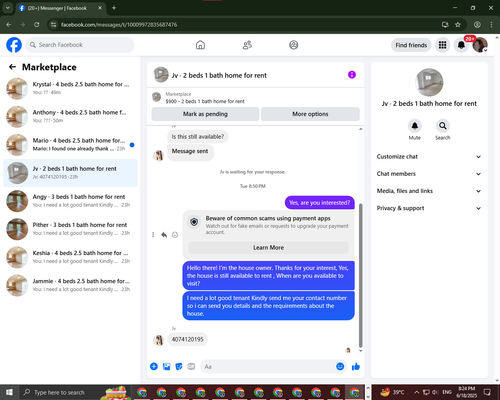500x400 pixels.
Task: Open Pither's 3 beds conversation
Action: (70, 229)
